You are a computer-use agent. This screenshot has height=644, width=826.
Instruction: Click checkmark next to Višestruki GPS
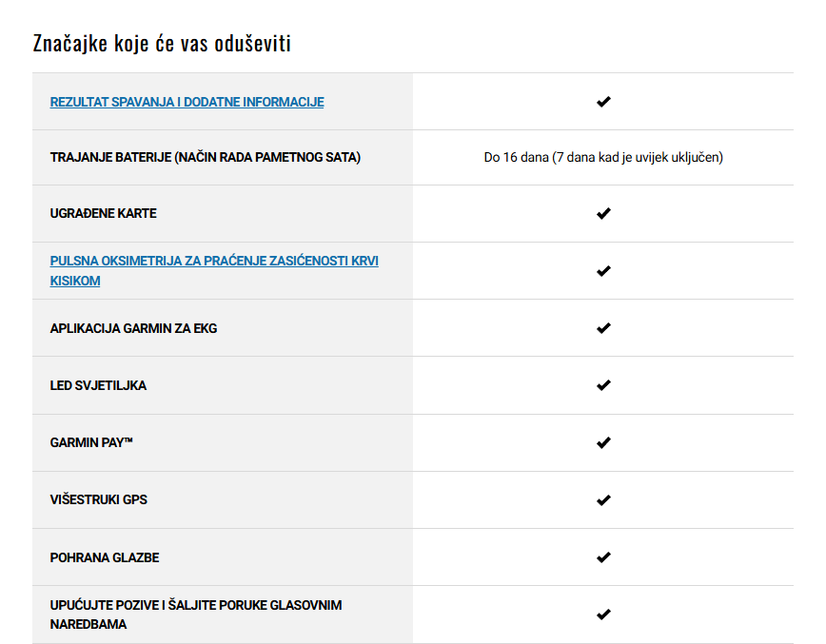coord(603,500)
